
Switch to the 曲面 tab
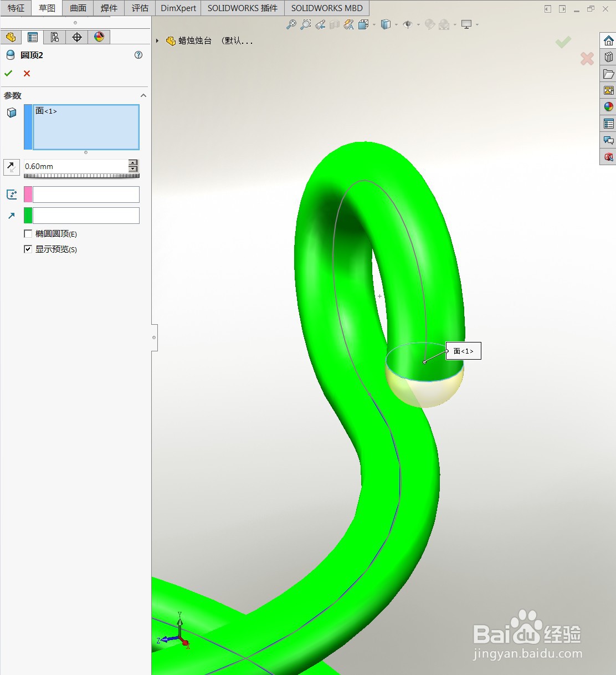click(x=78, y=8)
